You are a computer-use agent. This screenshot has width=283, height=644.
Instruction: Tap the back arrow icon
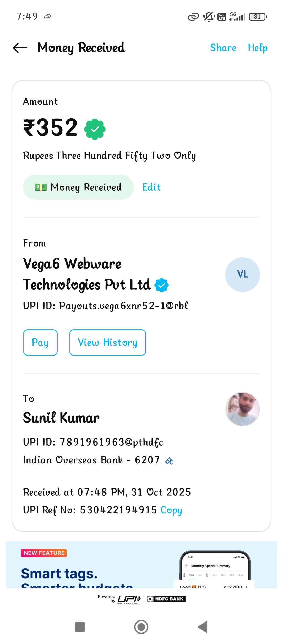(x=20, y=48)
